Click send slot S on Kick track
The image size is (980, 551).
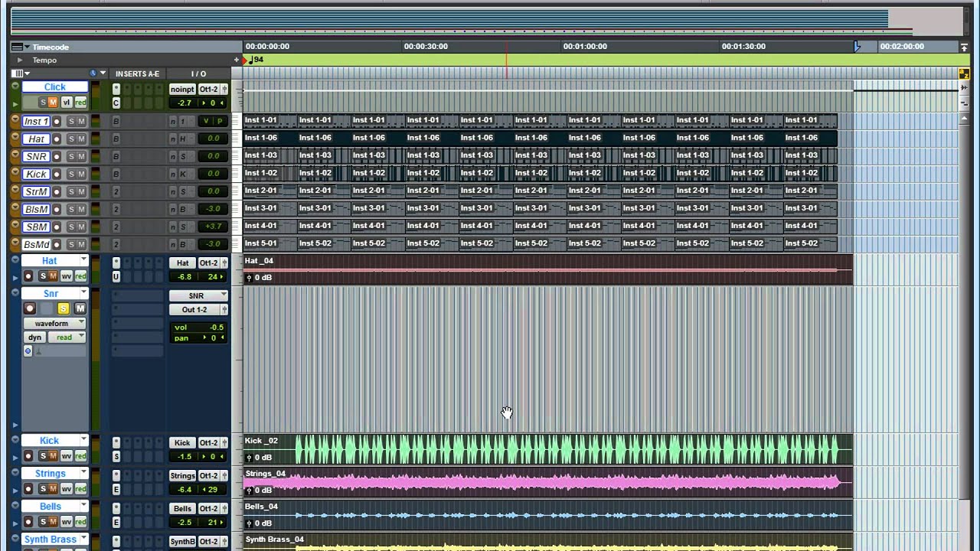pos(116,456)
